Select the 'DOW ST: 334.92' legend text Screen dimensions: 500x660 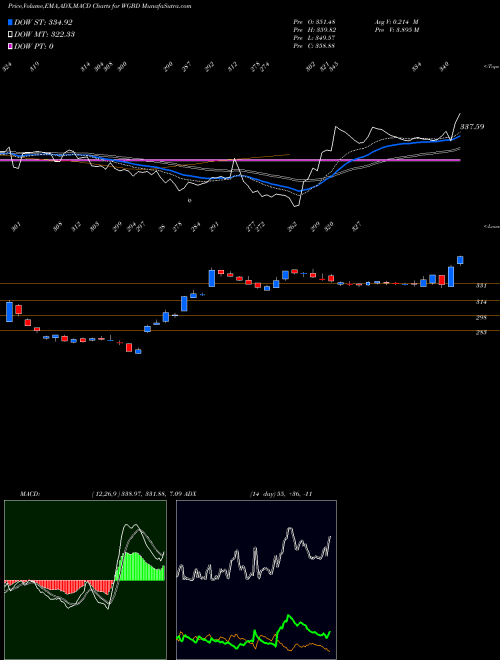[43, 22]
